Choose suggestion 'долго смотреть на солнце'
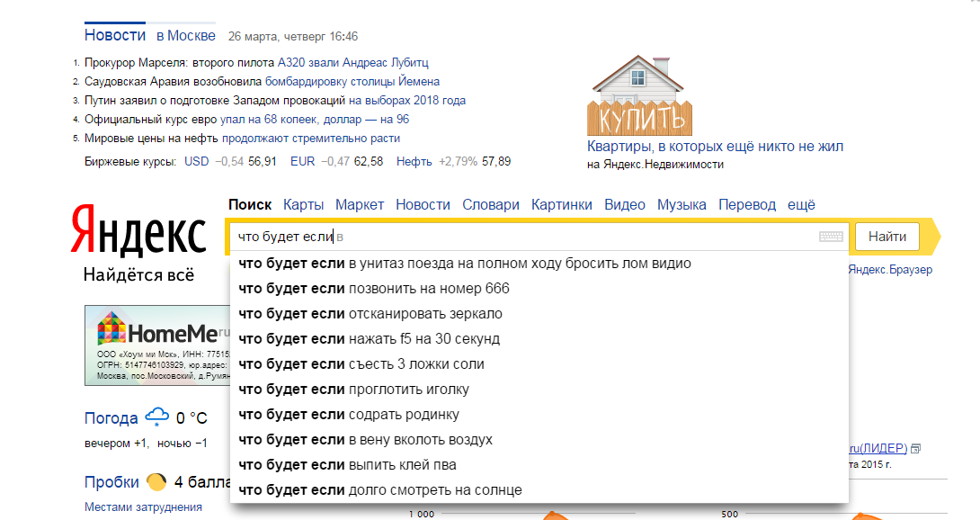Screen dimensions: 980x520 (x=379, y=490)
